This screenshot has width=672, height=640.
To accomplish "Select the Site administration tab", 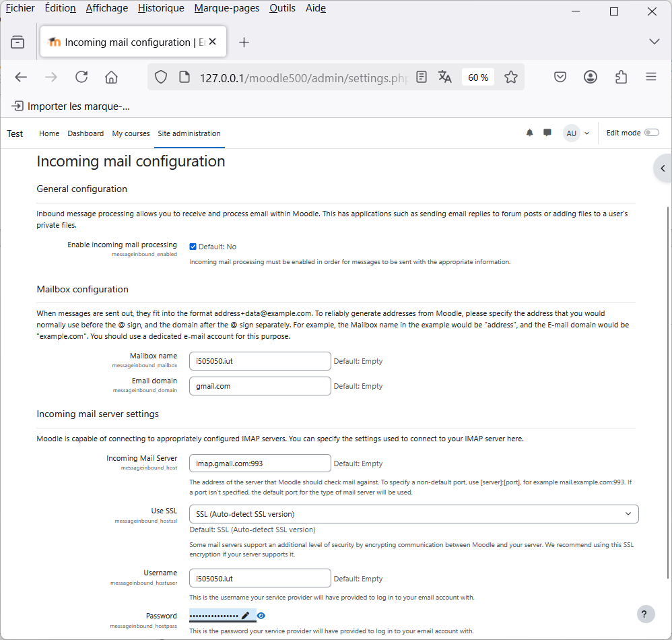I will click(189, 134).
